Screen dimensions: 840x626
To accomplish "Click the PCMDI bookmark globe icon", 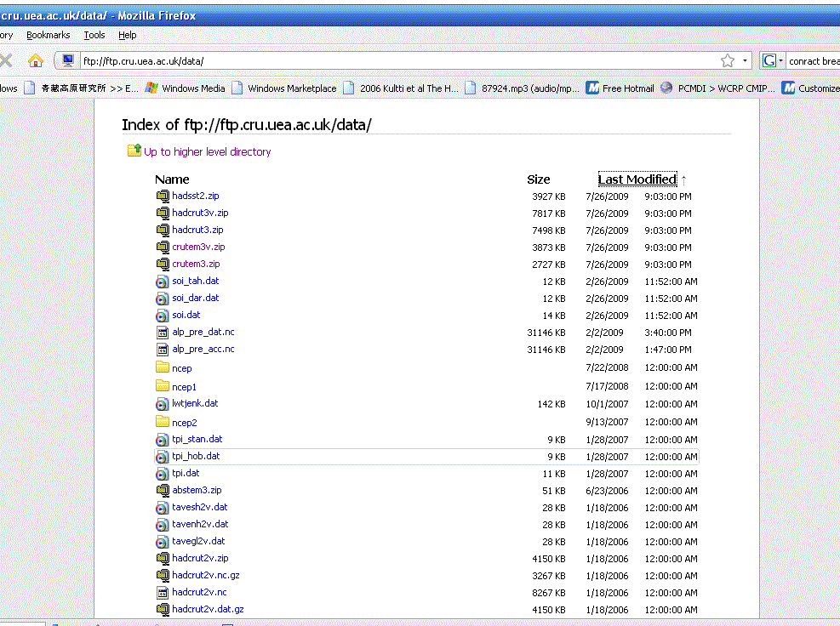I will coord(666,88).
